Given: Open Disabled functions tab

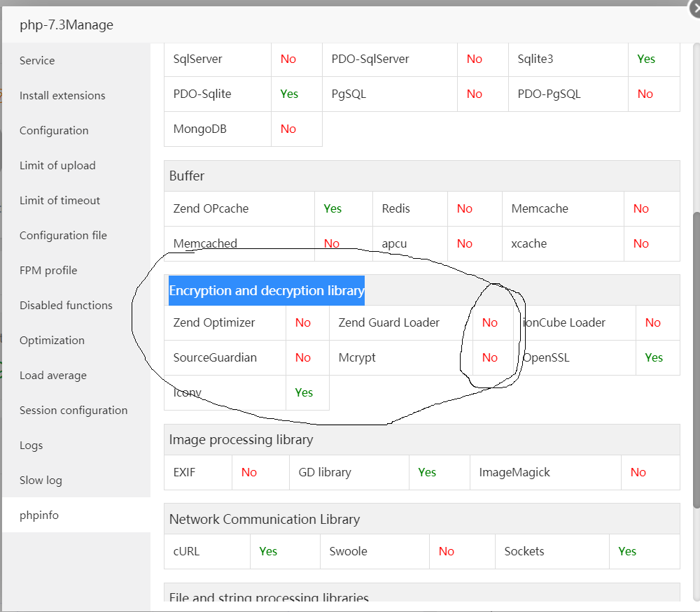Looking at the screenshot, I should [x=66, y=306].
